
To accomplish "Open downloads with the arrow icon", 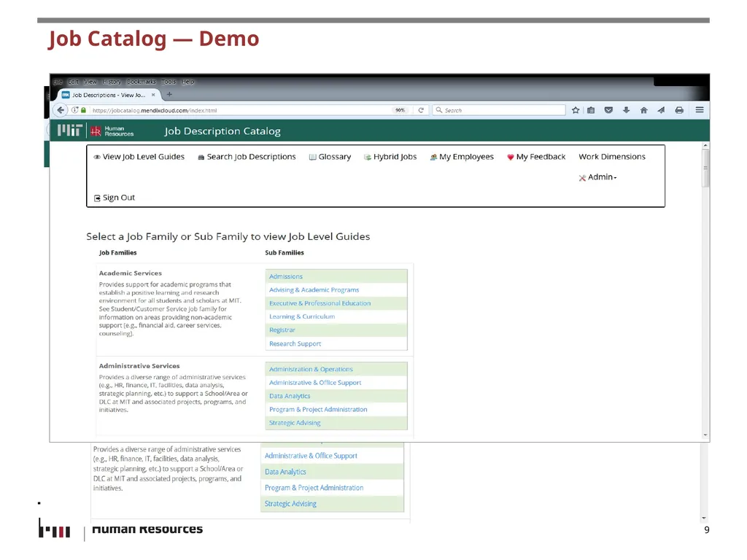I will point(626,110).
